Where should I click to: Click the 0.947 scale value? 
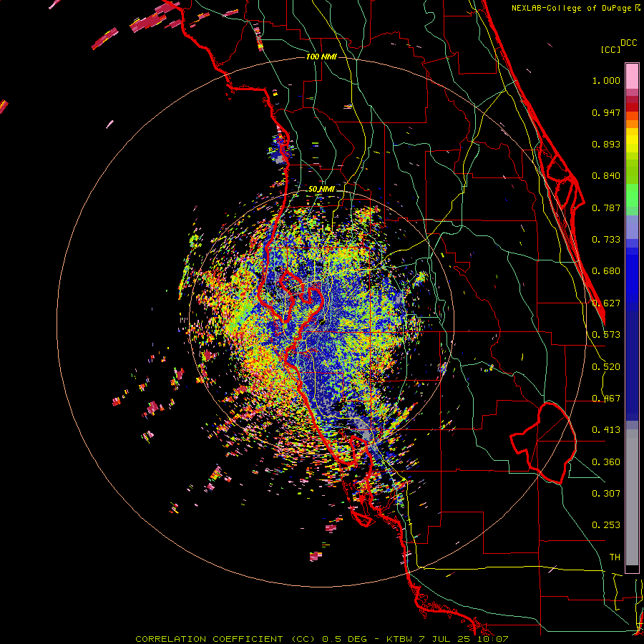(x=606, y=112)
